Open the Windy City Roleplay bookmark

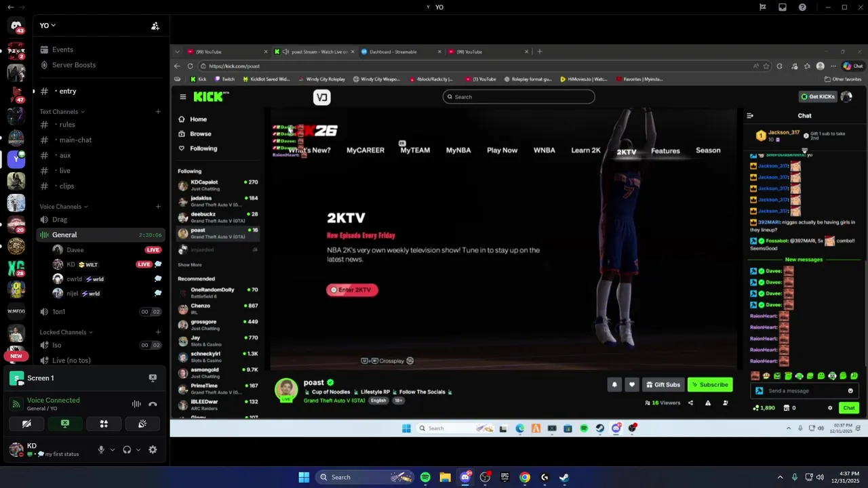pos(321,79)
